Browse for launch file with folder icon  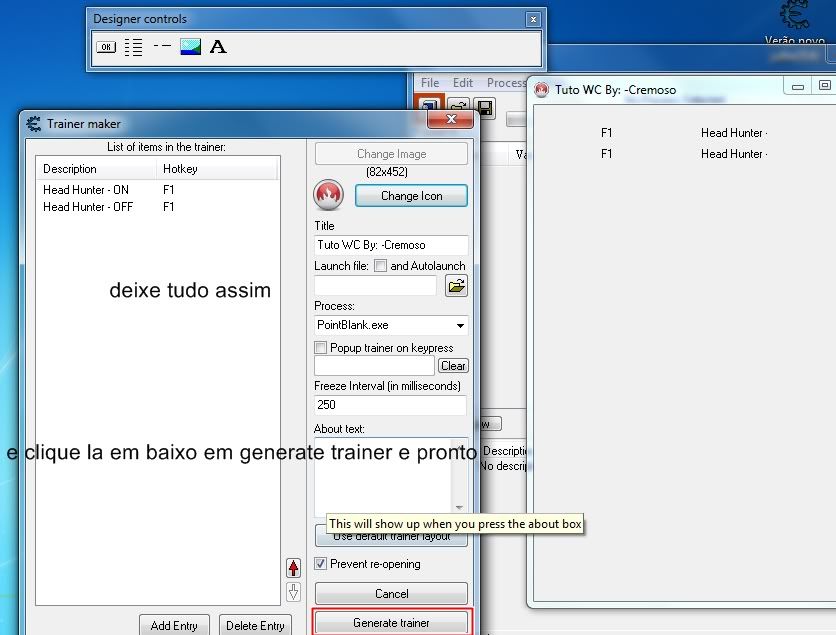[456, 286]
